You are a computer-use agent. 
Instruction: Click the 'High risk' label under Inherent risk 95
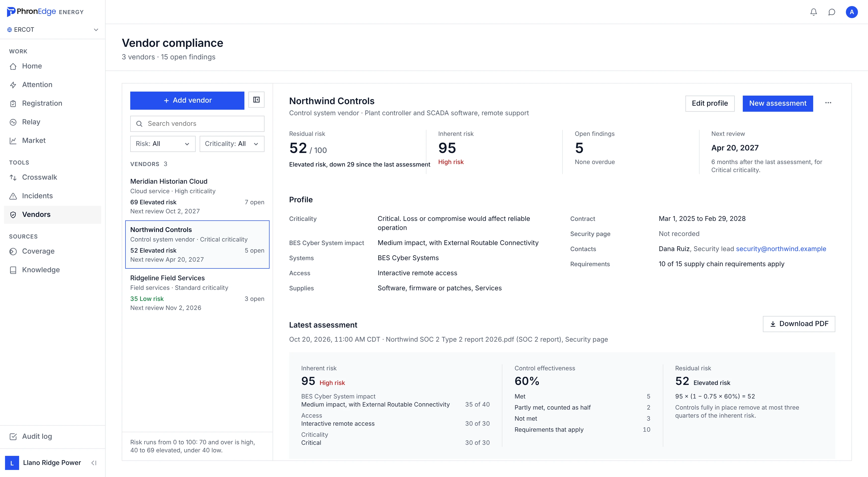click(451, 162)
